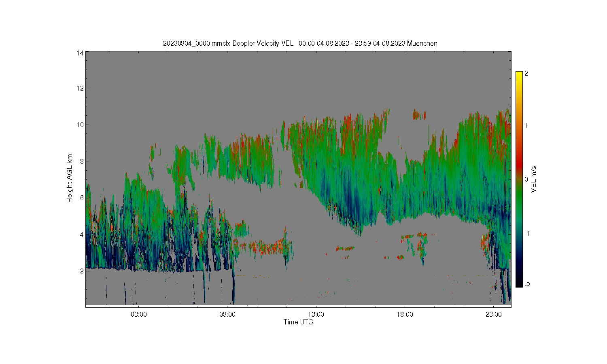The height and width of the screenshot is (364, 607).
Task: Click the height tick label 2 on y-axis
Action: point(82,271)
